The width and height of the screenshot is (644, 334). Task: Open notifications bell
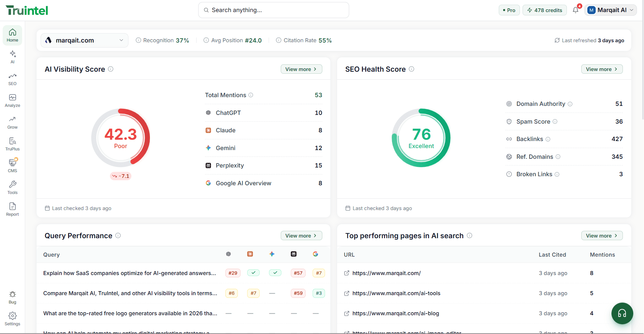point(576,10)
